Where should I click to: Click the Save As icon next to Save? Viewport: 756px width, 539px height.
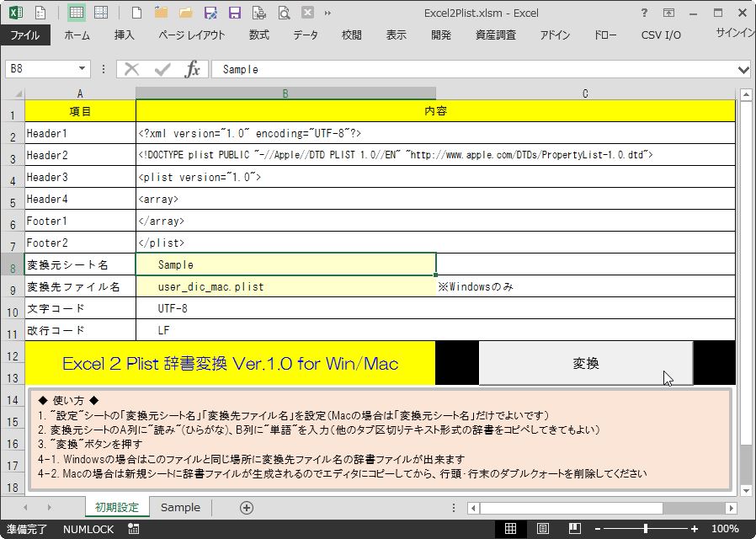pyautogui.click(x=210, y=13)
